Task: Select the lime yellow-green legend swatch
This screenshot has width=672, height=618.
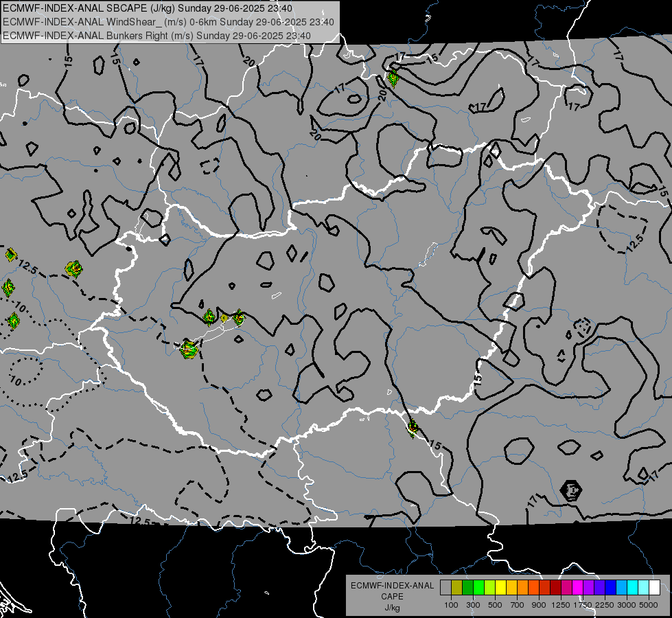Action: [x=489, y=588]
